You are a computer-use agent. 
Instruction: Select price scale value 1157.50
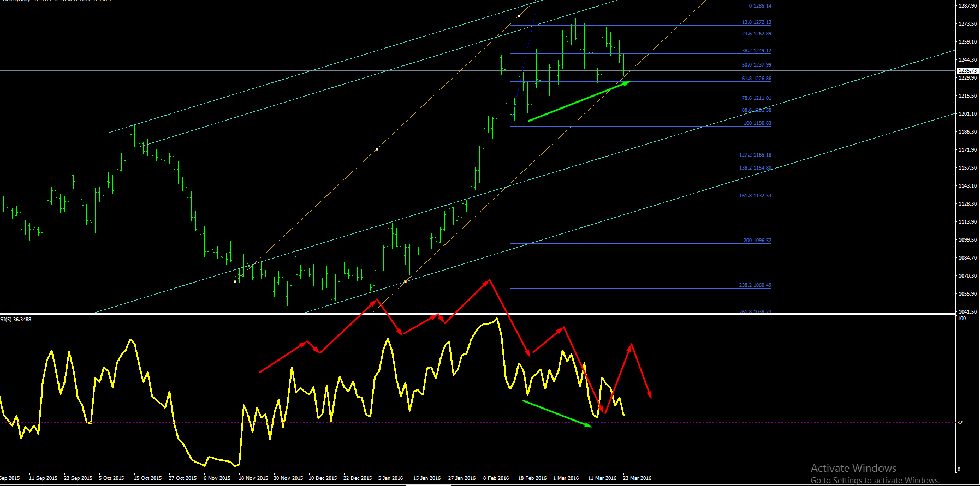(x=968, y=168)
